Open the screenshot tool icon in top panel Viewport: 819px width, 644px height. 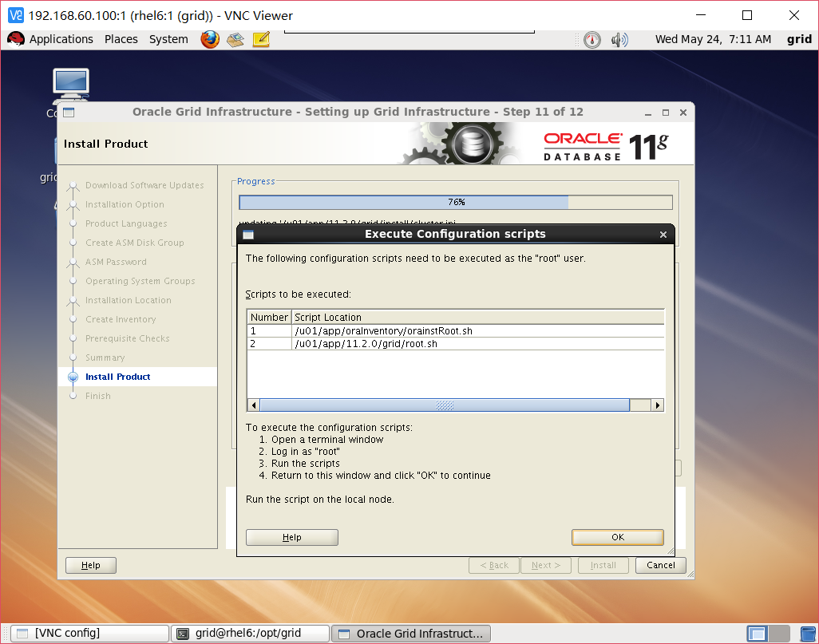pyautogui.click(x=235, y=38)
